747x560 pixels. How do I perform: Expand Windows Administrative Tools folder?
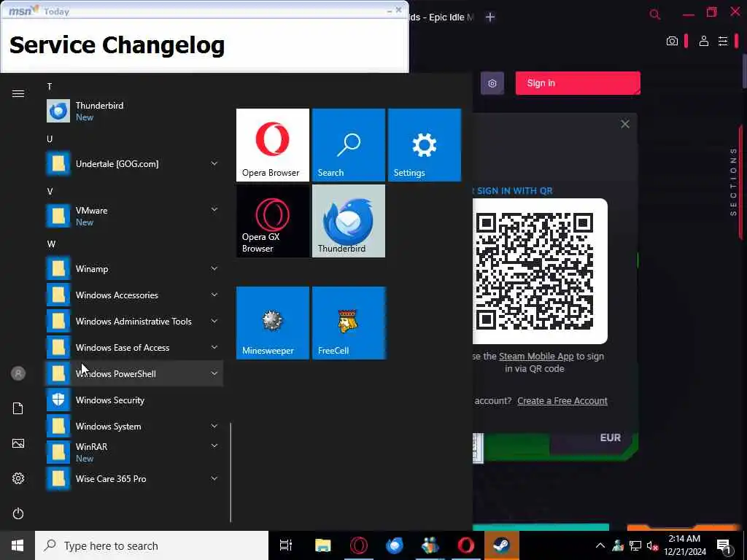coord(134,321)
